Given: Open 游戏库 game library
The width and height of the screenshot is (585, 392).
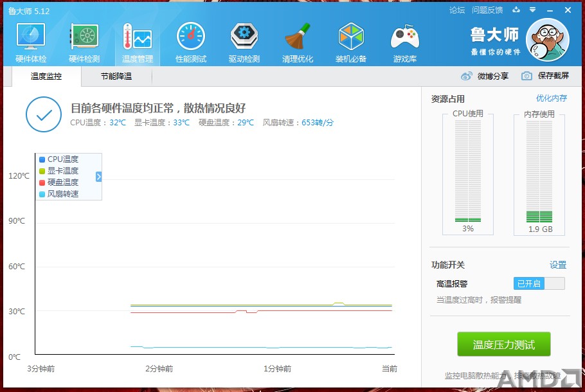Looking at the screenshot, I should point(405,42).
